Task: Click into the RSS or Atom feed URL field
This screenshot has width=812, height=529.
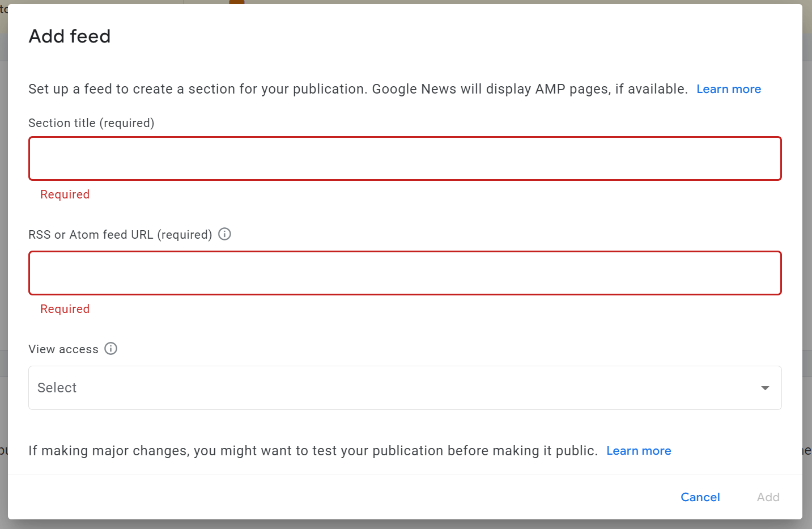Action: coord(405,273)
